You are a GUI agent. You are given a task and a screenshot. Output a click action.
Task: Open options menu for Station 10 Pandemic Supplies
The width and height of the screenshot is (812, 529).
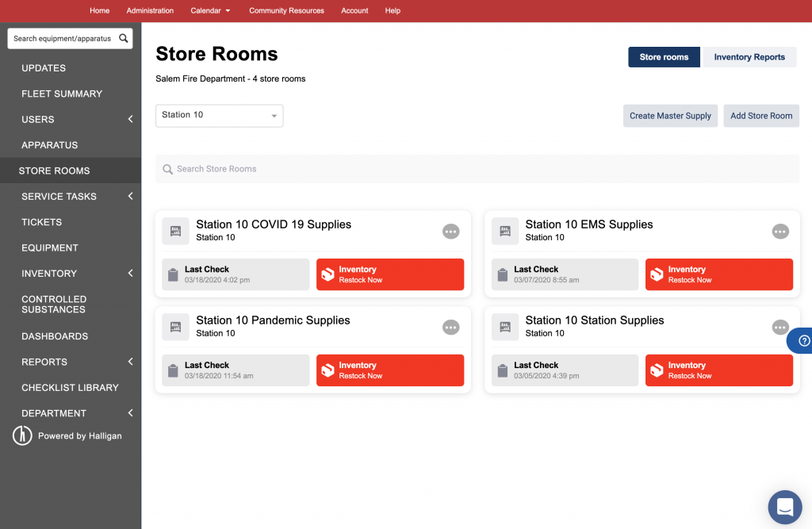[450, 328]
